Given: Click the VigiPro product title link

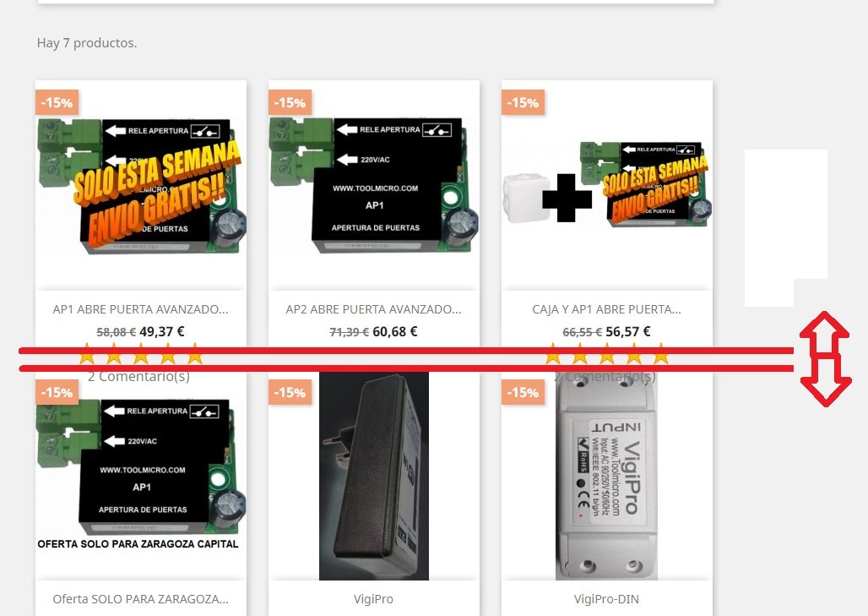Looking at the screenshot, I should pyautogui.click(x=374, y=599).
